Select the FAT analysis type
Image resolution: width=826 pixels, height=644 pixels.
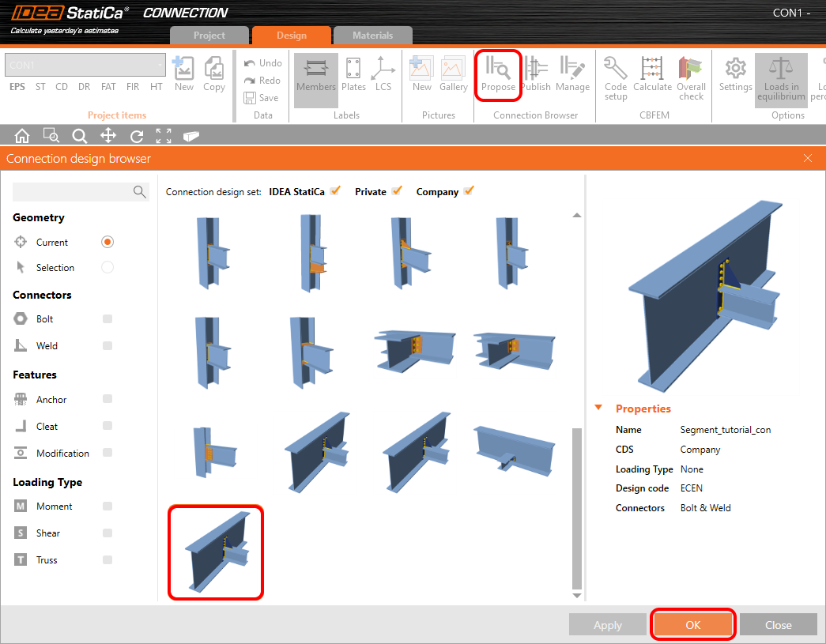[x=108, y=87]
